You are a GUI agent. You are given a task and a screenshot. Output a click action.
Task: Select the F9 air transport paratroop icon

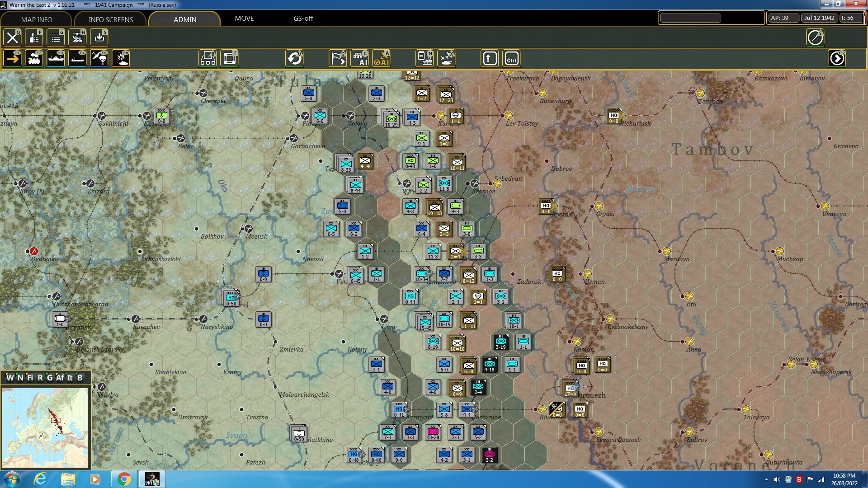point(99,59)
